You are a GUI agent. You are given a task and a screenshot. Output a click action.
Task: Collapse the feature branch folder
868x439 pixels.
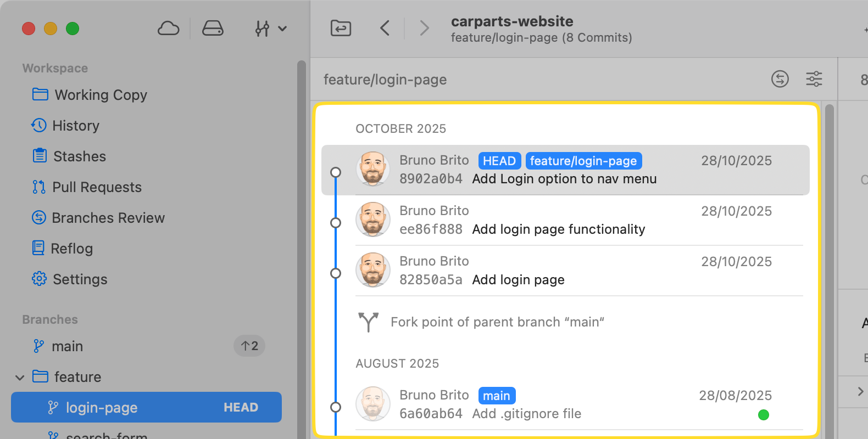coord(20,378)
